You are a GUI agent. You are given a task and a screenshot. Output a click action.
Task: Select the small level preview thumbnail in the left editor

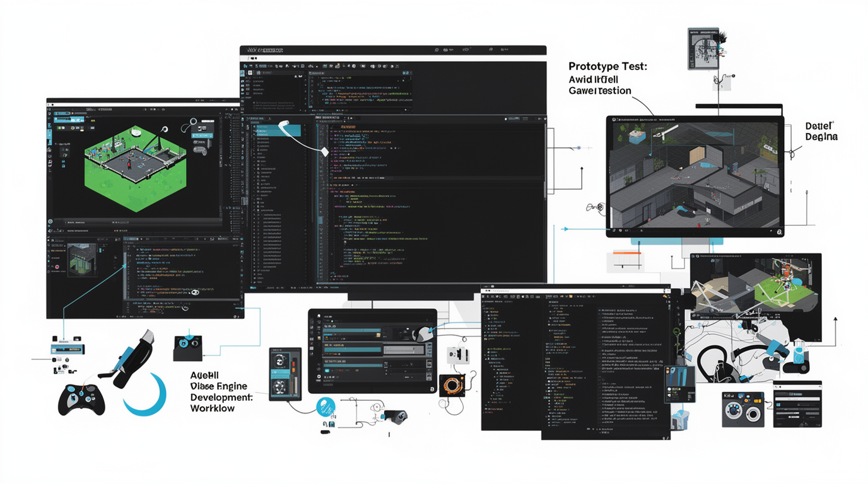pos(82,260)
